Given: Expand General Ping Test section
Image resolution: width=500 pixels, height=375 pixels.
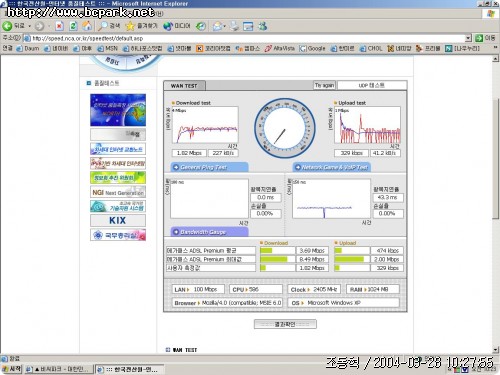Looking at the screenshot, I should pos(209,167).
